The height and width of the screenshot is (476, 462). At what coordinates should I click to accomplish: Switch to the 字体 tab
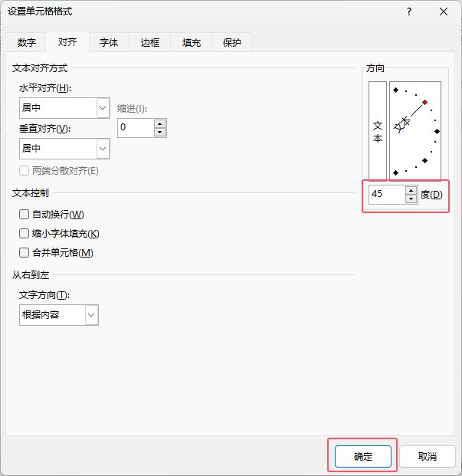109,43
